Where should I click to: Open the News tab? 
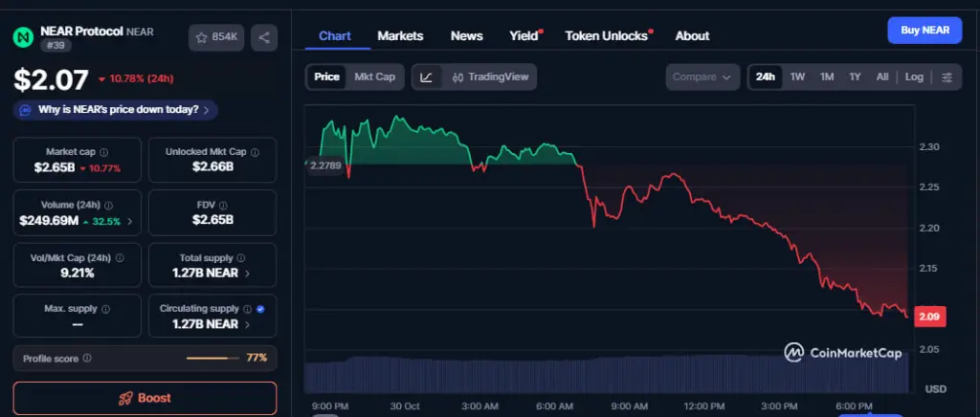click(x=466, y=36)
